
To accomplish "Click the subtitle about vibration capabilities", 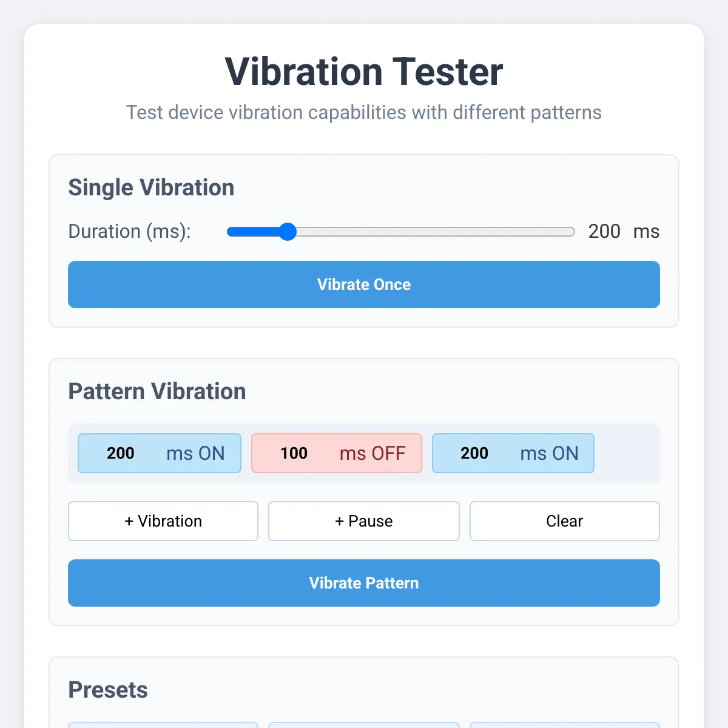I will (x=364, y=112).
